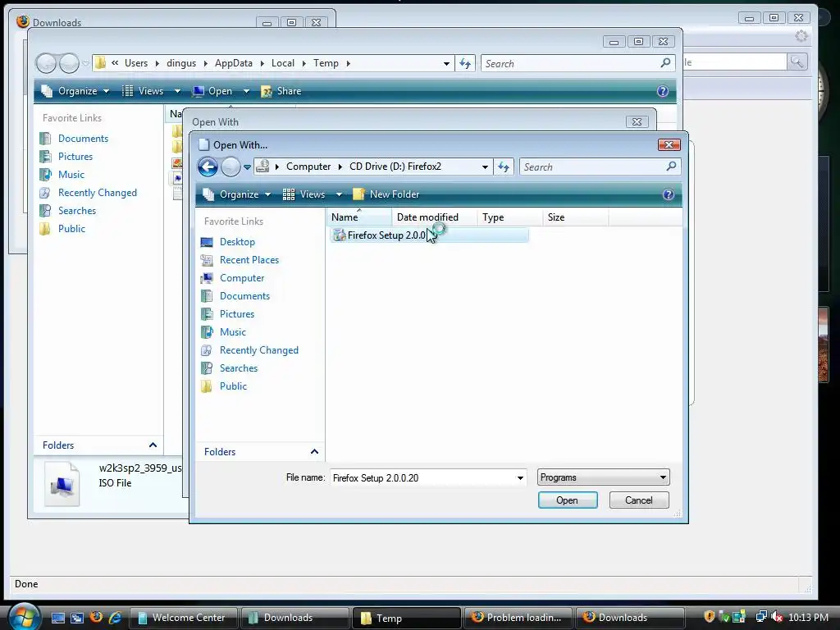Screen dimensions: 840x630
Task: Click Show Desktop icon in quick launch
Action: (58, 618)
